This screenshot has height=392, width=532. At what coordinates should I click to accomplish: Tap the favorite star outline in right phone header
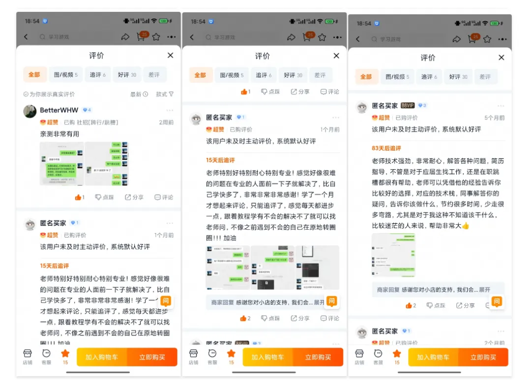(x=487, y=39)
